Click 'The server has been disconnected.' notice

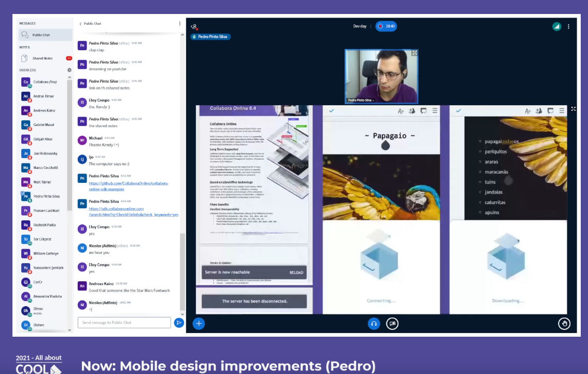click(254, 301)
